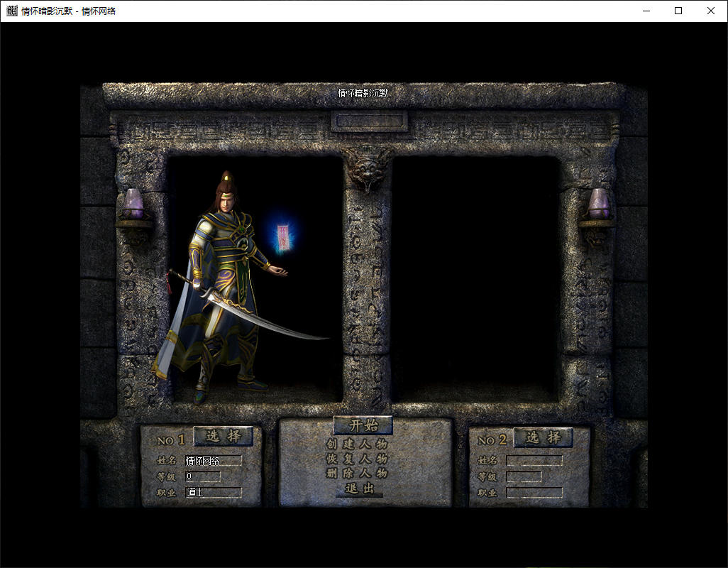728x568 pixels.
Task: Click the 开始 (Start) button
Action: pos(363,425)
